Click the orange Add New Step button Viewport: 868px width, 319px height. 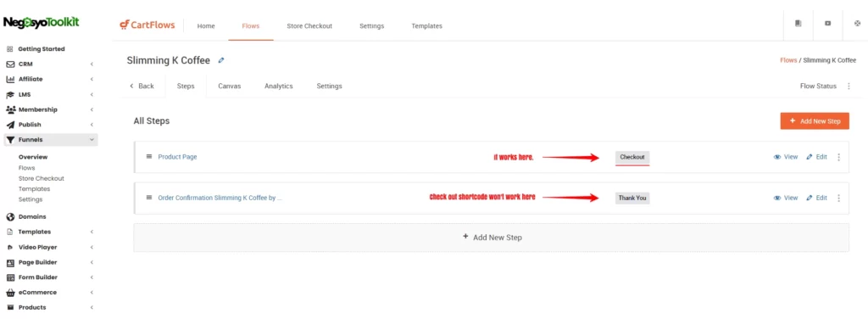815,120
